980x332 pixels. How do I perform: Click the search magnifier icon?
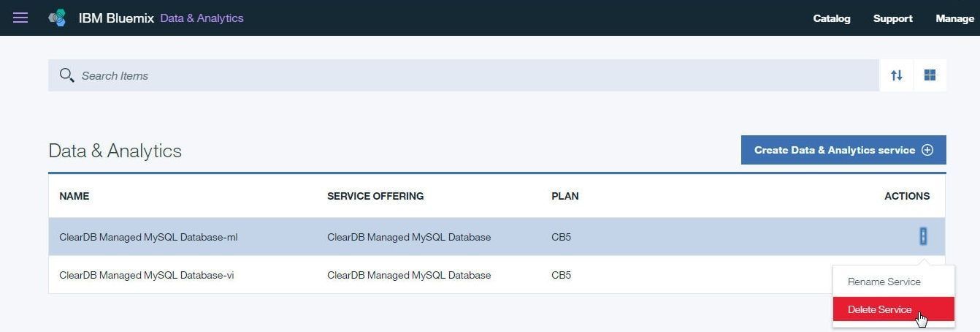[66, 75]
